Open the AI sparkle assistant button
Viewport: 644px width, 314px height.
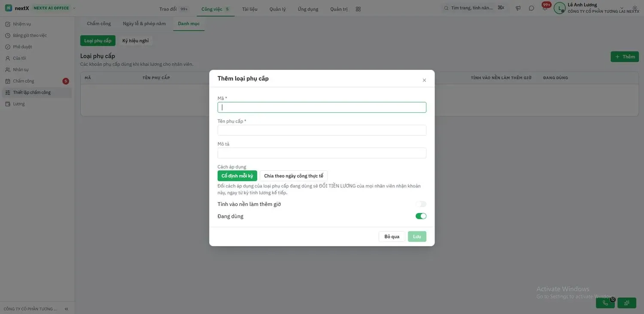(x=627, y=303)
